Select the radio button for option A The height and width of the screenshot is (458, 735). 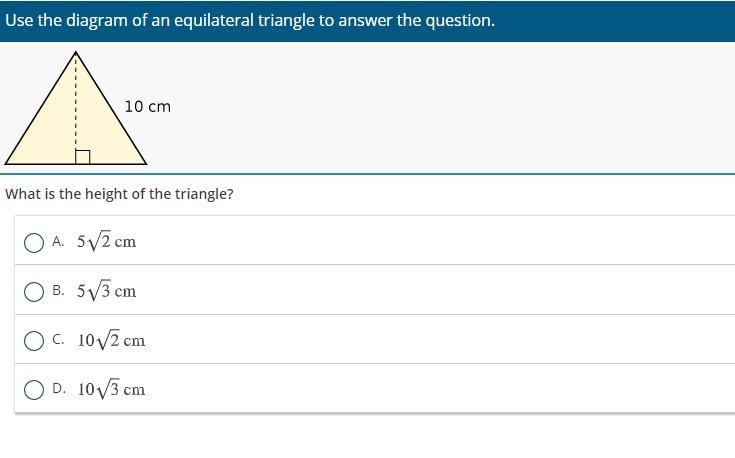(x=34, y=243)
